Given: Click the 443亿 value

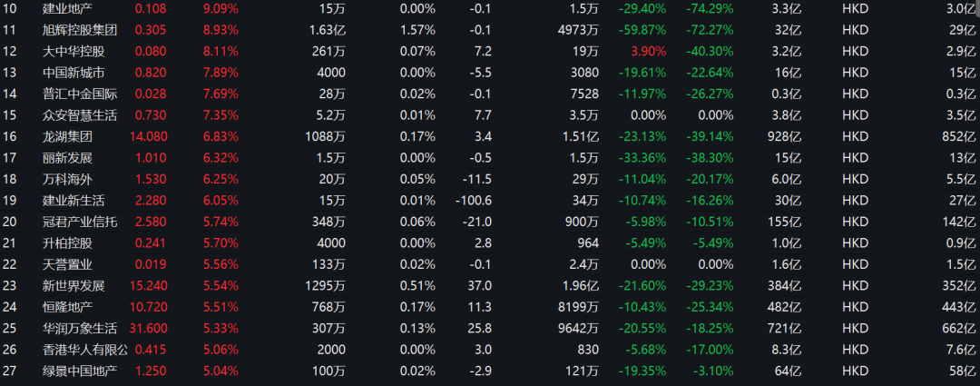Looking at the screenshot, I should point(959,307).
